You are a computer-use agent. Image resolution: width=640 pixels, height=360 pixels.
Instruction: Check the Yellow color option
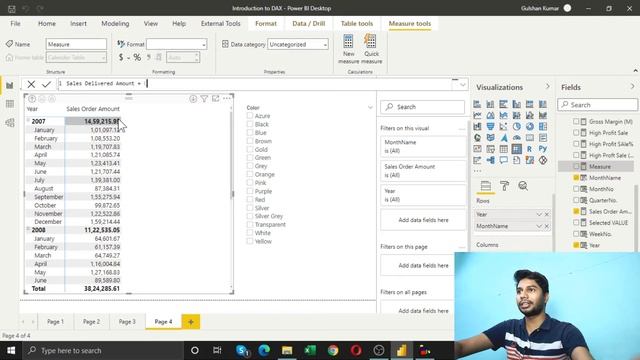point(250,241)
